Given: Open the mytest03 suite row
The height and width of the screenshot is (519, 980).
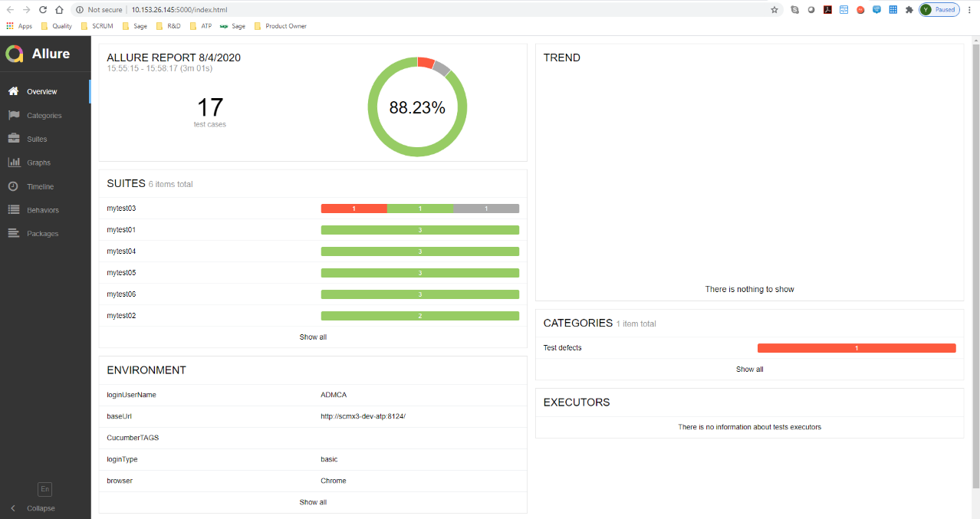Looking at the screenshot, I should (x=121, y=209).
